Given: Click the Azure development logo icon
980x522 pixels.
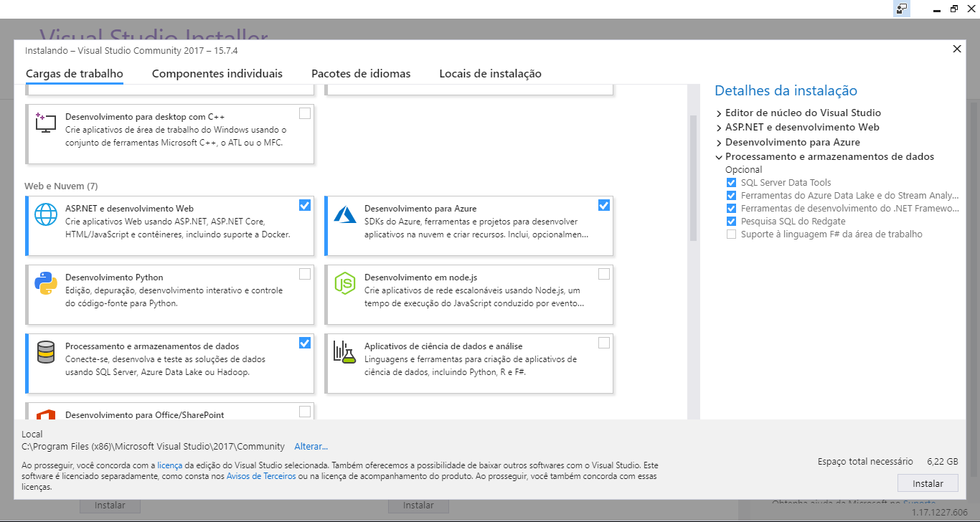Looking at the screenshot, I should tap(345, 214).
